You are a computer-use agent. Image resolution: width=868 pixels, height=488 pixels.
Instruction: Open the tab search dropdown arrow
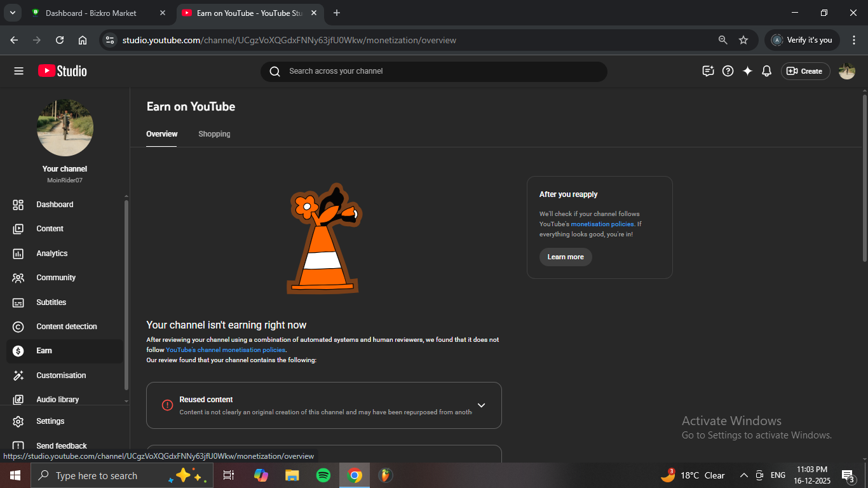pyautogui.click(x=12, y=13)
